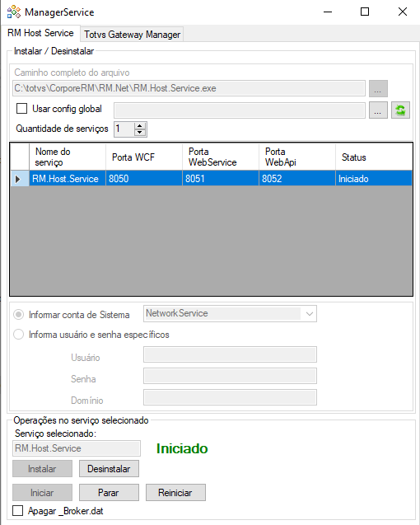This screenshot has height=525, width=420.
Task: Click the ManagerService app icon in title bar
Action: point(14,12)
